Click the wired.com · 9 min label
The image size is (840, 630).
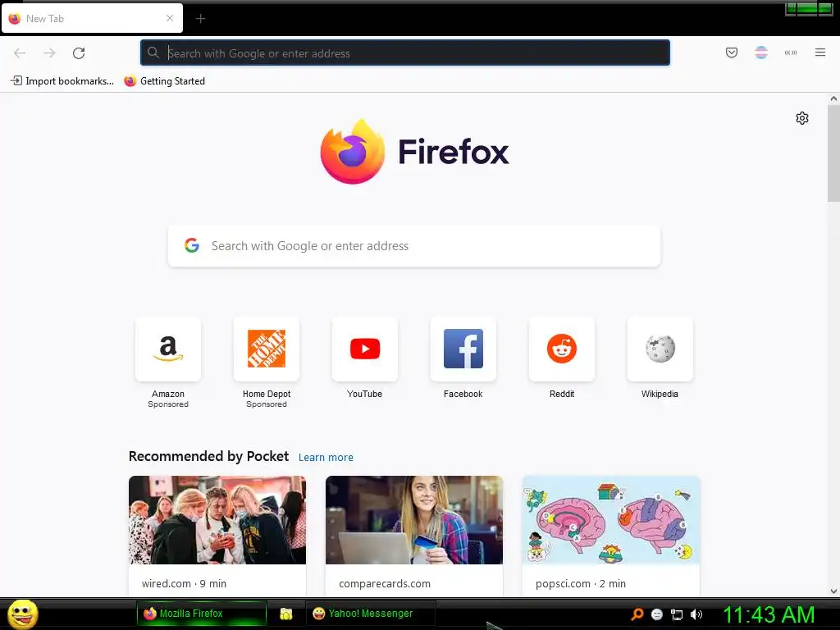(184, 583)
